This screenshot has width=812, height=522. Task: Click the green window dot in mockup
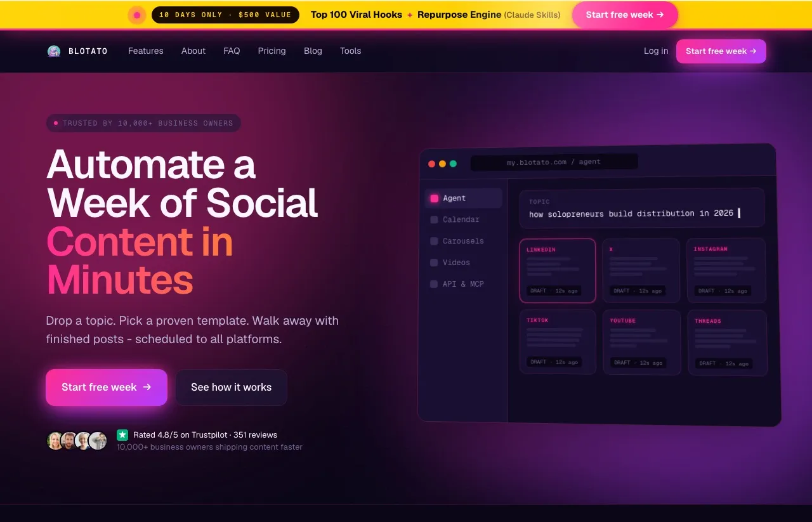click(x=453, y=164)
